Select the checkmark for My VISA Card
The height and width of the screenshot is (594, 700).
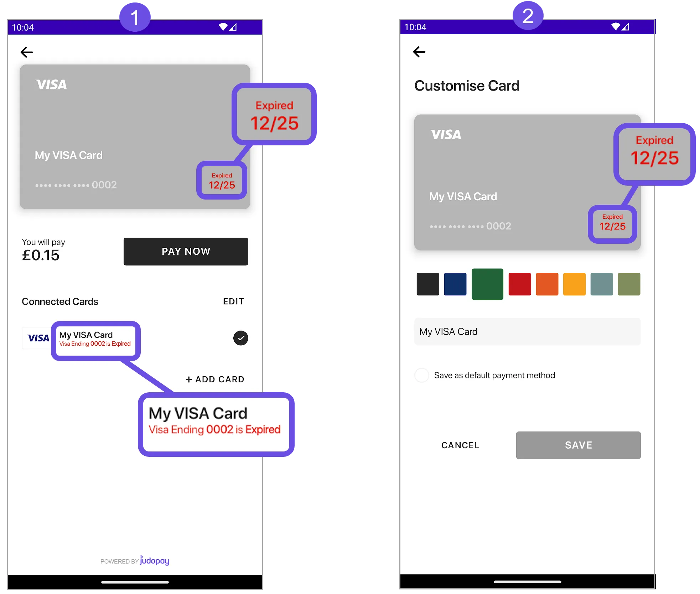pos(241,338)
